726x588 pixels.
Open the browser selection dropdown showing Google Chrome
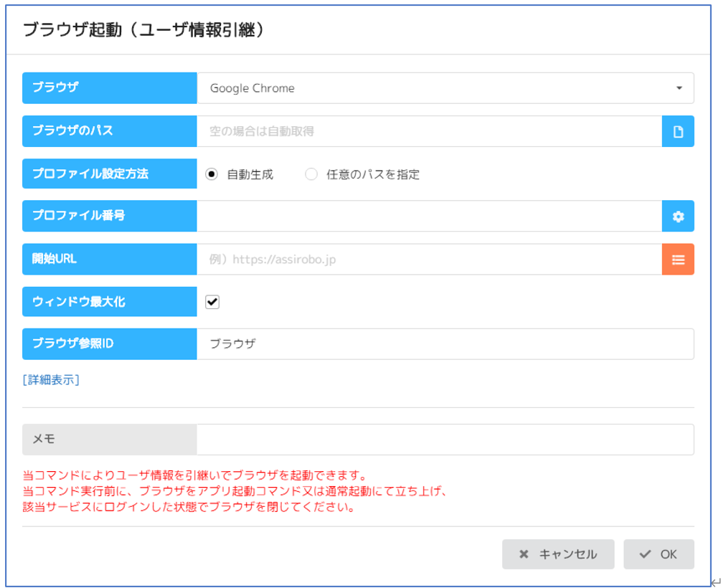click(x=445, y=88)
